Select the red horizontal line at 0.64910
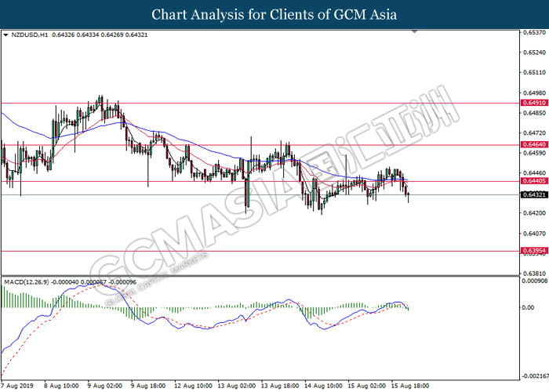Image resolution: width=549 pixels, height=392 pixels. coord(260,103)
